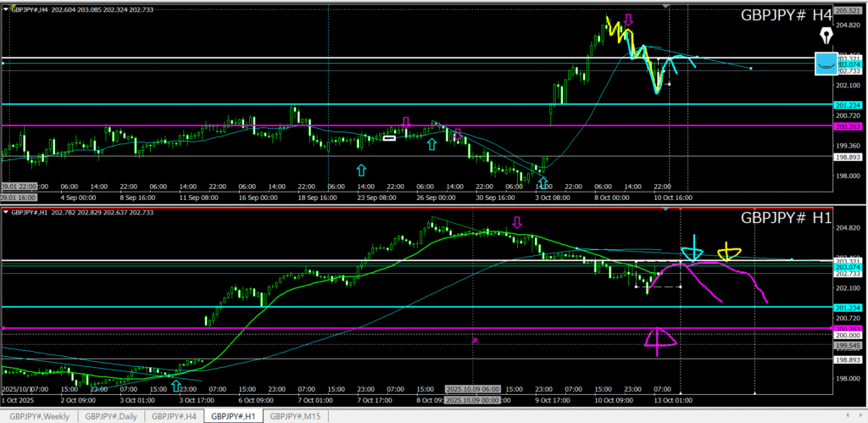Screen dimensions: 868x423
Task: Select the magenta horizontal line on H1 chart
Action: pos(339,327)
